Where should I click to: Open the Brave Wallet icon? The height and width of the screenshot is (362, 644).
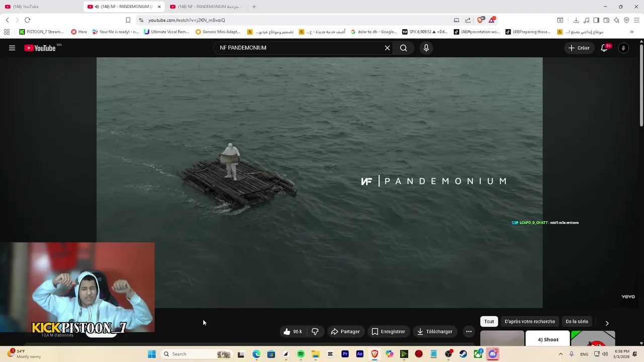[606, 20]
